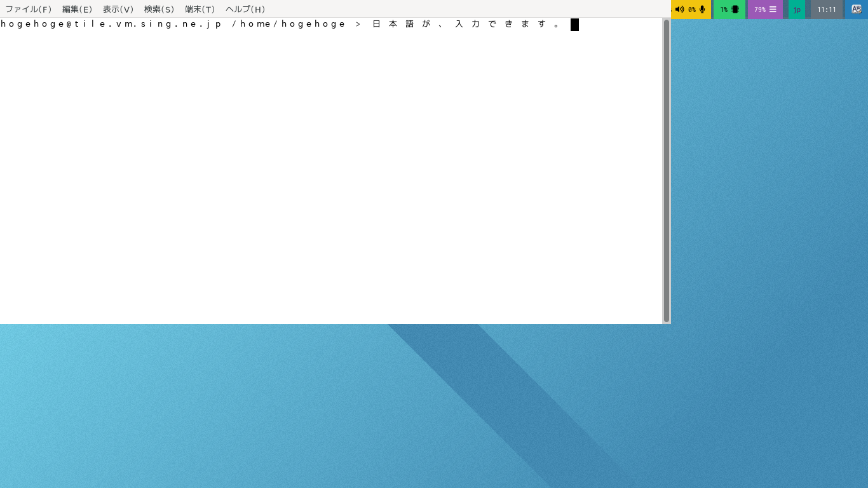Open the 表示(V) menu
The width and height of the screenshot is (868, 488).
[118, 9]
